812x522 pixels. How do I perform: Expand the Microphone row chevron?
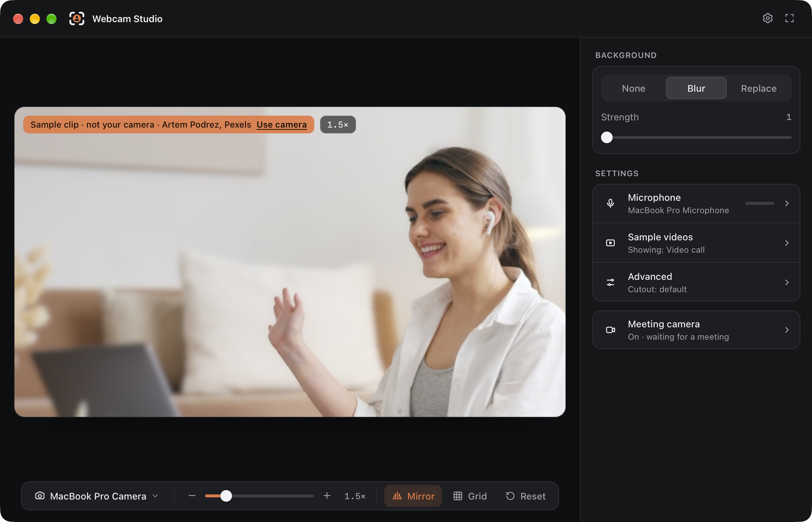click(x=787, y=203)
